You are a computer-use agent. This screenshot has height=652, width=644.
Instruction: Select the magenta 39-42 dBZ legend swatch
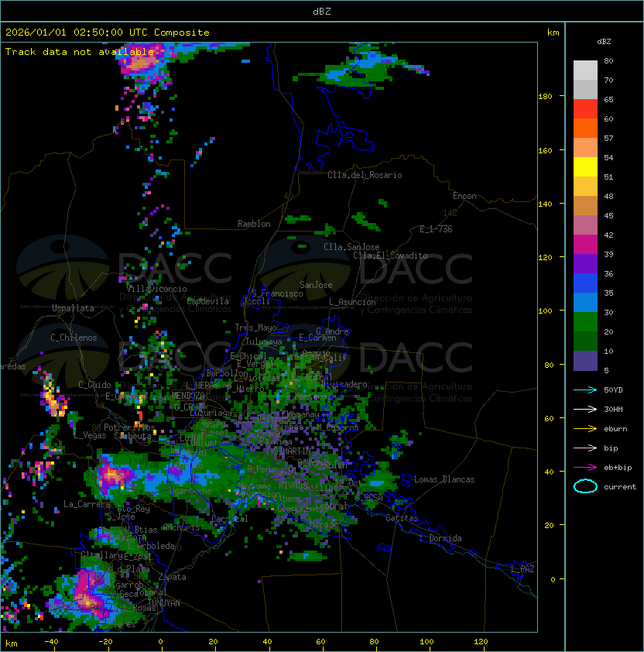click(585, 245)
